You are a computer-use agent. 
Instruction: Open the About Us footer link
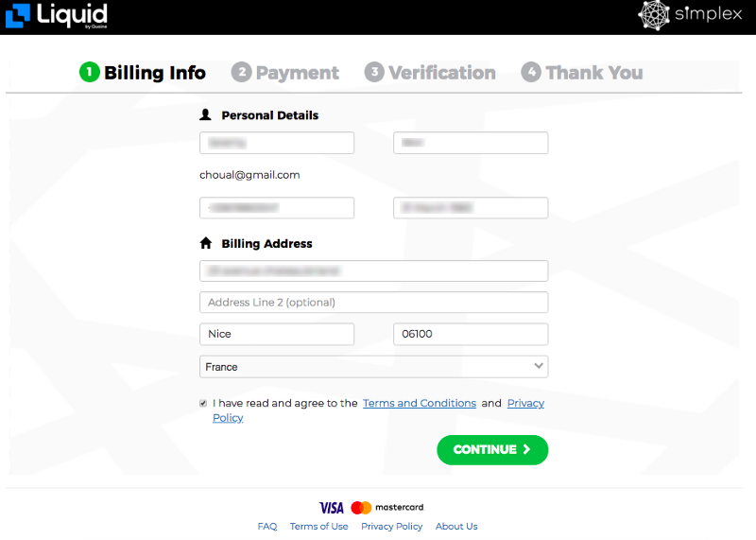tap(456, 526)
